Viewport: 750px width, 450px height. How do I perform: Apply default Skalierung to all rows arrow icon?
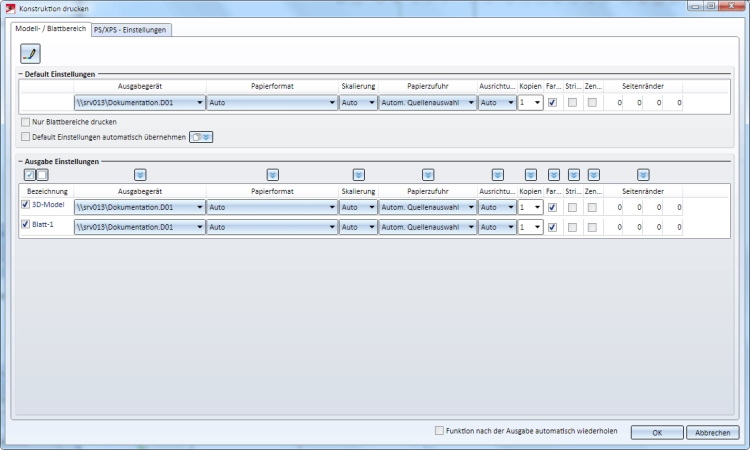coord(359,175)
